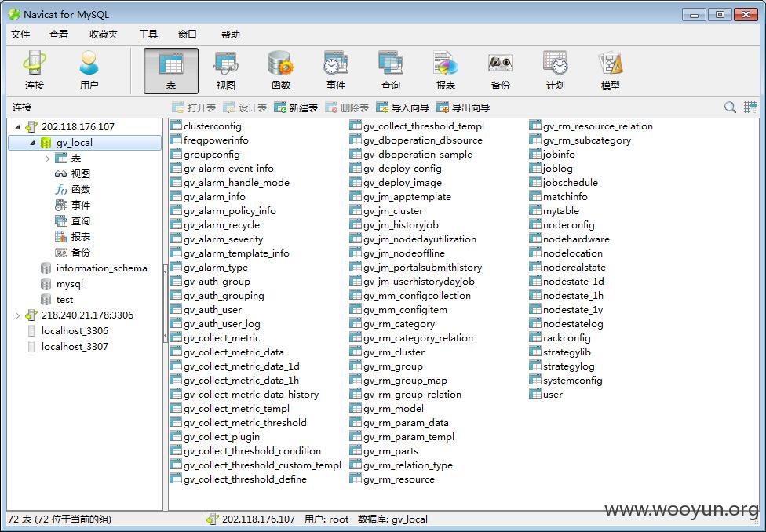
Task: Click the 202.118.176.107 status bar entry
Action: (x=251, y=519)
